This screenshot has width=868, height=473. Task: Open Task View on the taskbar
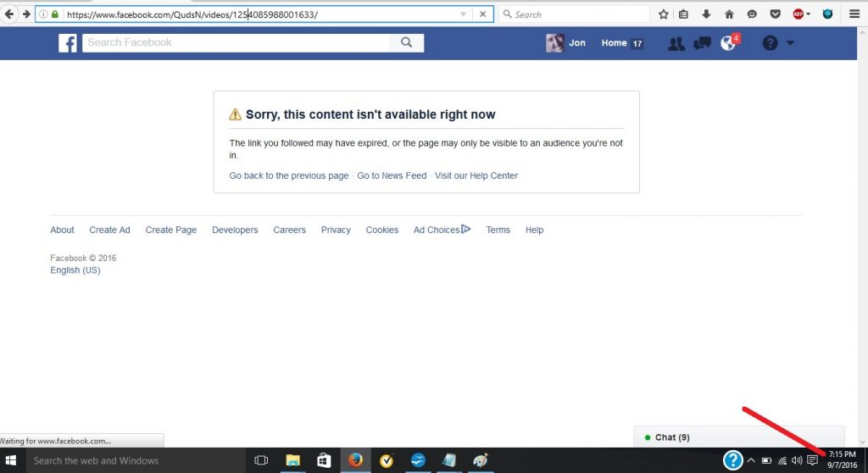pyautogui.click(x=261, y=460)
